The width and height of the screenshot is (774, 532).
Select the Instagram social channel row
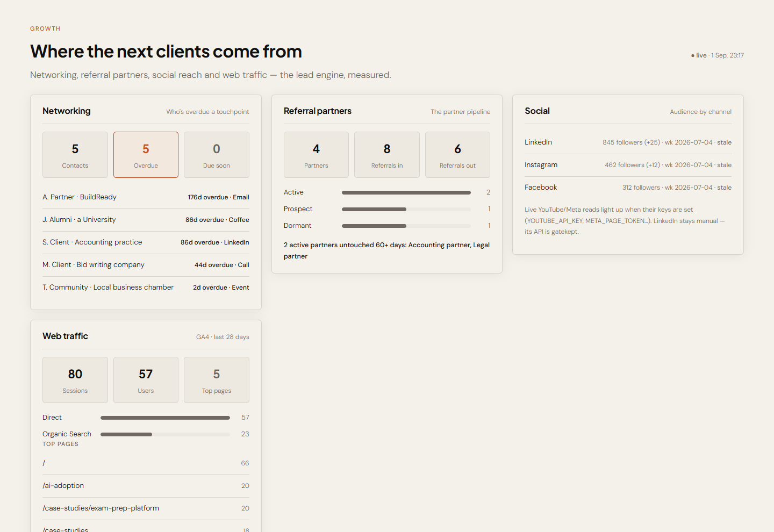point(628,165)
